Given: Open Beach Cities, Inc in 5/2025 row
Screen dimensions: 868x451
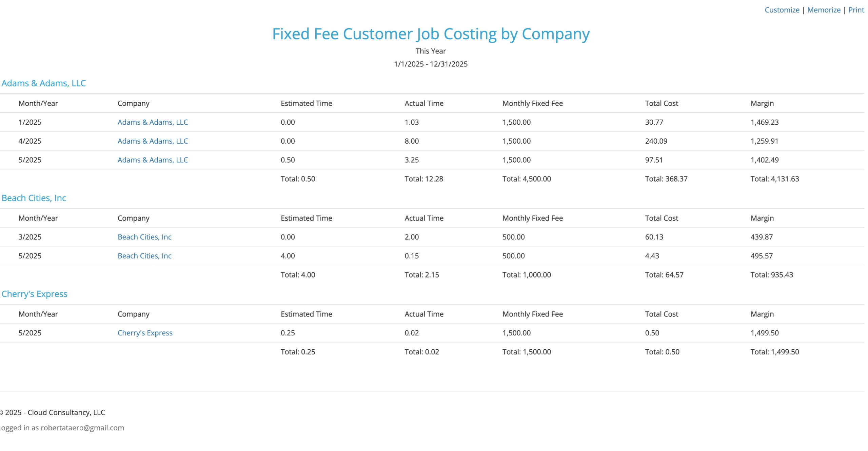Looking at the screenshot, I should click(x=144, y=256).
